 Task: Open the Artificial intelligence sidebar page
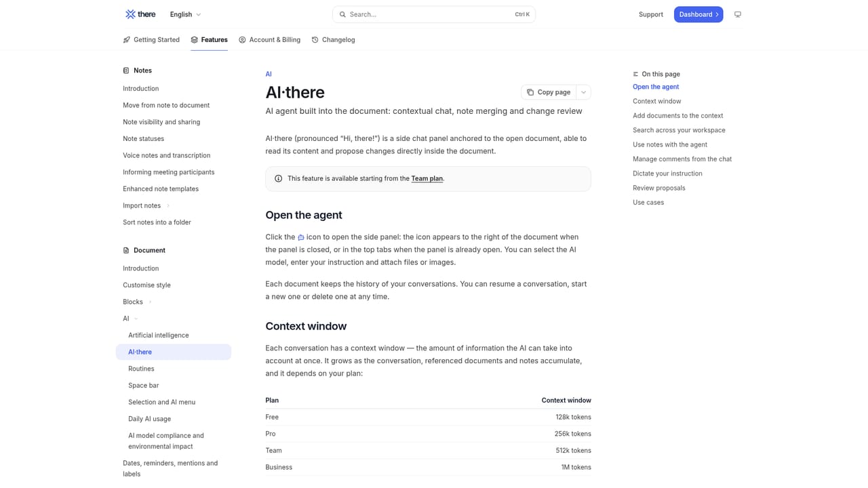pos(159,335)
